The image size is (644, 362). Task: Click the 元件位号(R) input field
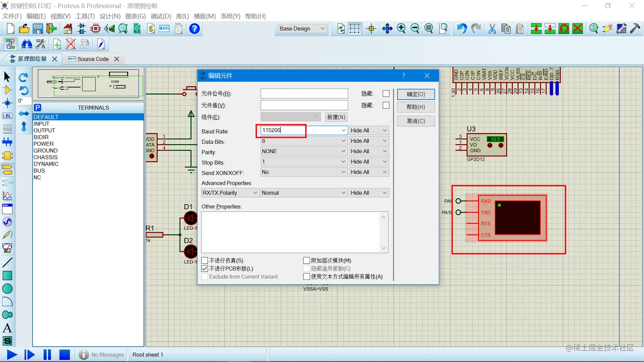304,94
